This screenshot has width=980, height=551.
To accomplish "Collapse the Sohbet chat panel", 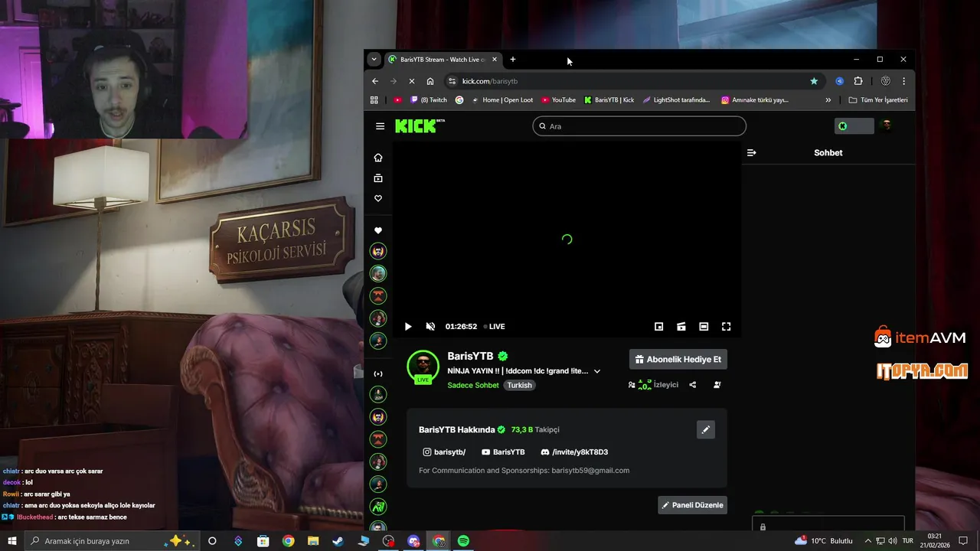I will coord(752,152).
